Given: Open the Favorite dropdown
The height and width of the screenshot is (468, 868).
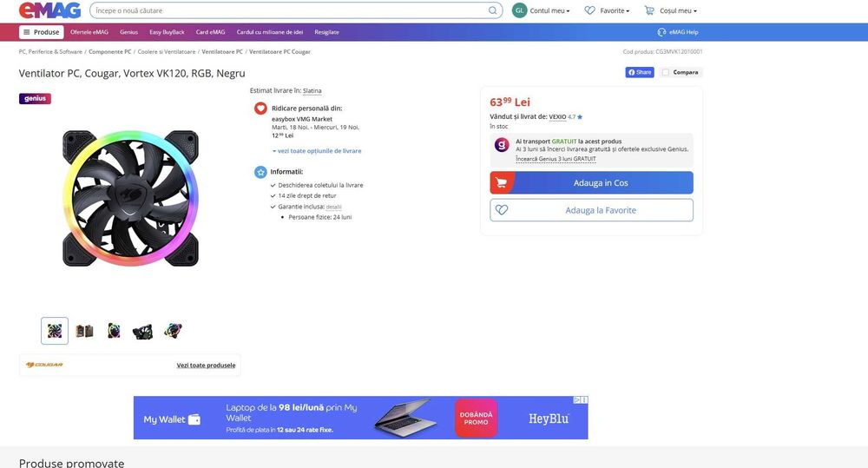Looking at the screenshot, I should (x=615, y=10).
